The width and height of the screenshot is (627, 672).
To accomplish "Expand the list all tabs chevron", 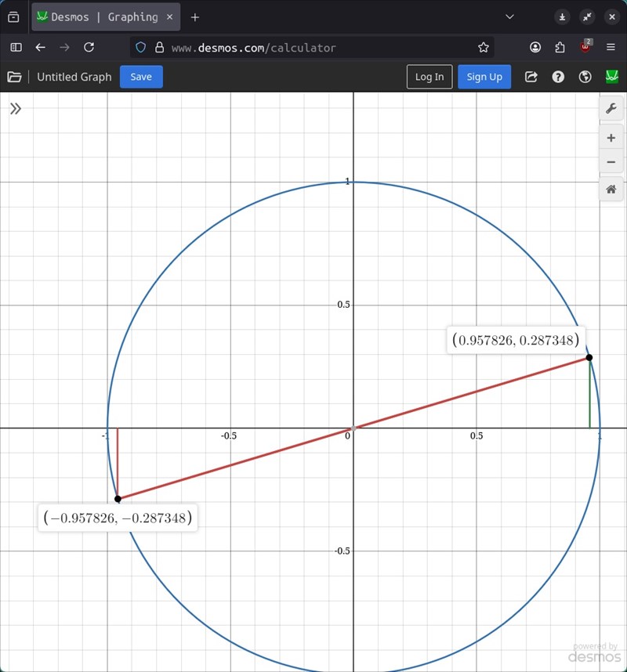I will pos(509,16).
